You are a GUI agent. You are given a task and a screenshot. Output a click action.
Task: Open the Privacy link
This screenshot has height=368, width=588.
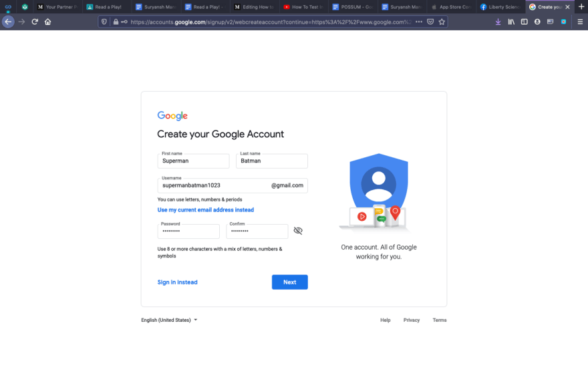[412, 320]
